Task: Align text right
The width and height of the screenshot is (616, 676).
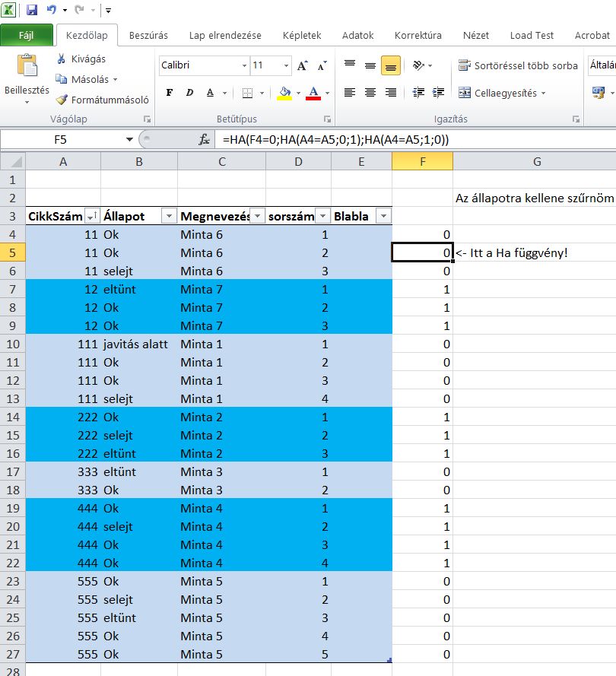Action: pyautogui.click(x=391, y=93)
